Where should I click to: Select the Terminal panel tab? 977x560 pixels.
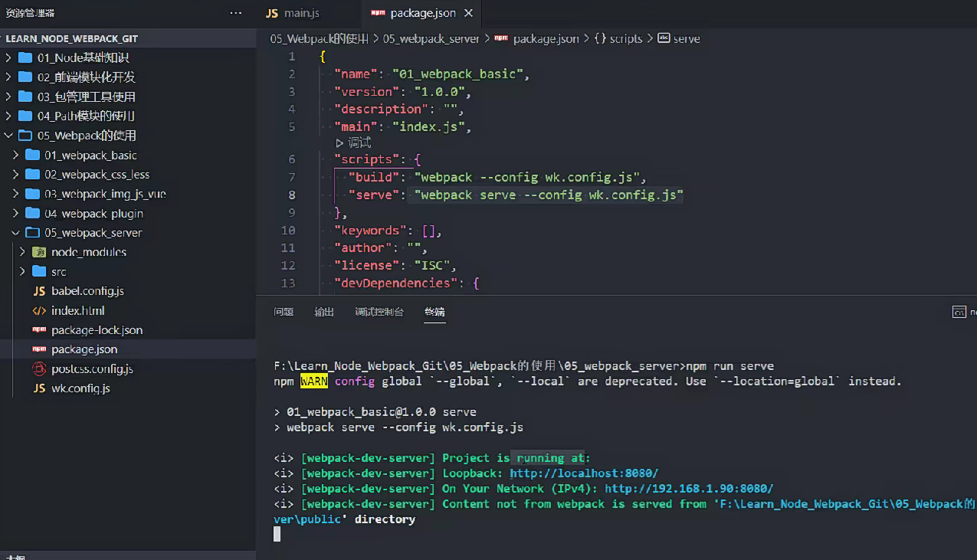point(435,312)
